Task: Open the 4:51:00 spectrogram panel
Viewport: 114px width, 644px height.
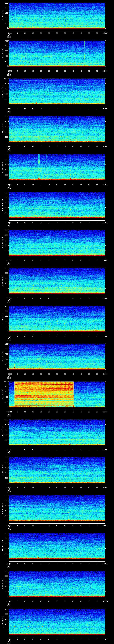Action: pos(57,280)
